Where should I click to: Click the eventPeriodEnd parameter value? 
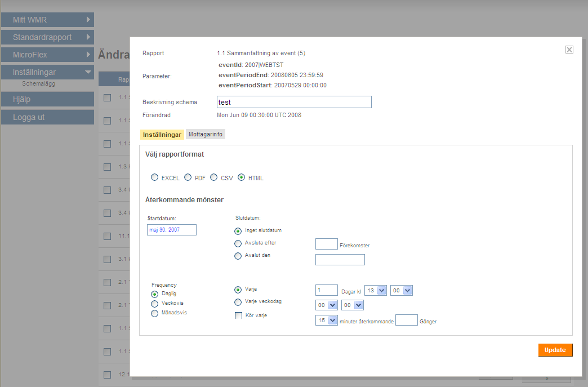click(297, 75)
